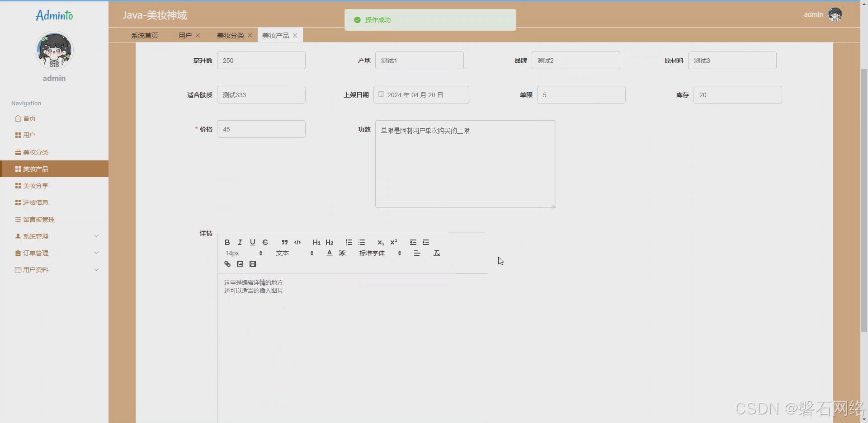Close the 美妆分类 tab

pyautogui.click(x=250, y=35)
